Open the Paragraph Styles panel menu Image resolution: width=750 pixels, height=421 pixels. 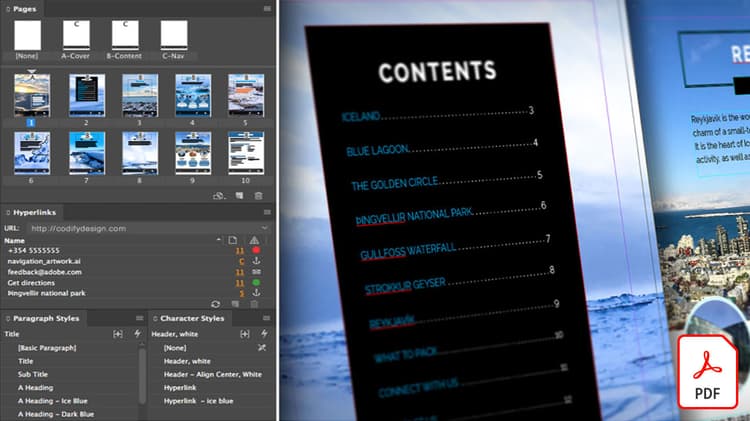click(x=139, y=318)
